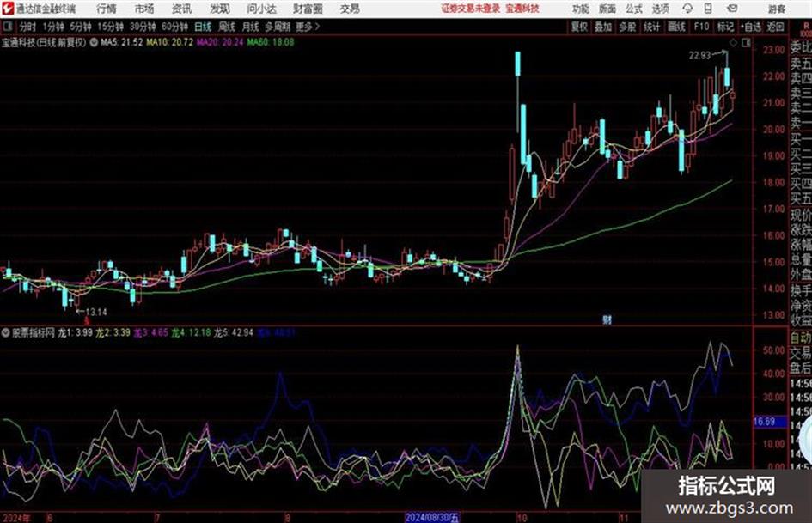Click the 游客 user account button
This screenshot has height=523, width=812.
(776, 9)
